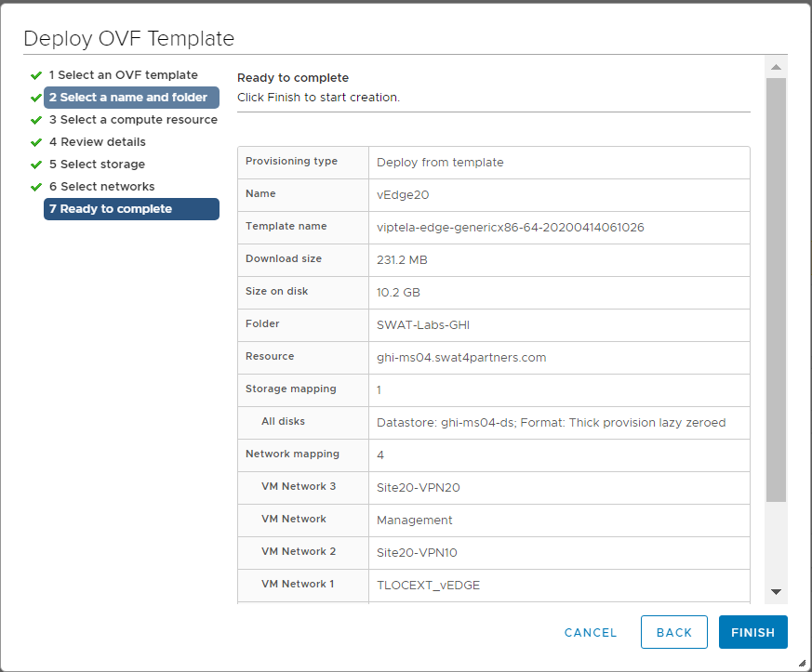Open step 2 Select a name and folder
Screen dimensions: 812x672
131,98
